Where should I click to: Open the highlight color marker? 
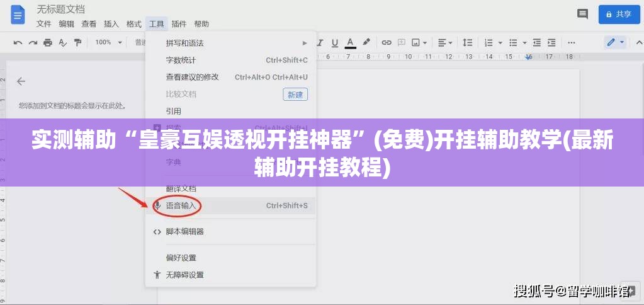click(366, 42)
